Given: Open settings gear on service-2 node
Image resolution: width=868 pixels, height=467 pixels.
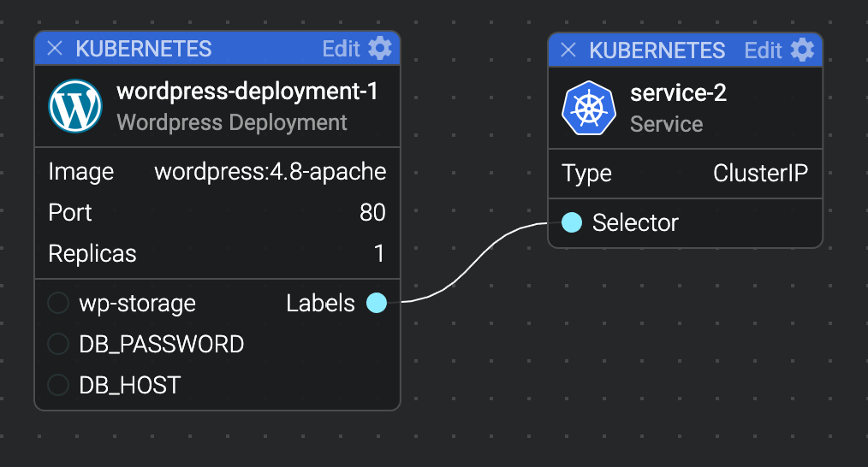Looking at the screenshot, I should point(803,50).
